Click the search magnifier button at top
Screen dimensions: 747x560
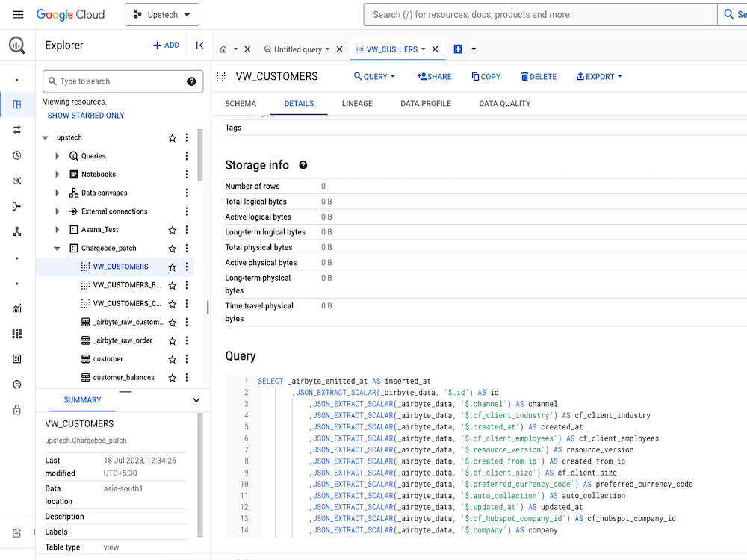pyautogui.click(x=732, y=15)
